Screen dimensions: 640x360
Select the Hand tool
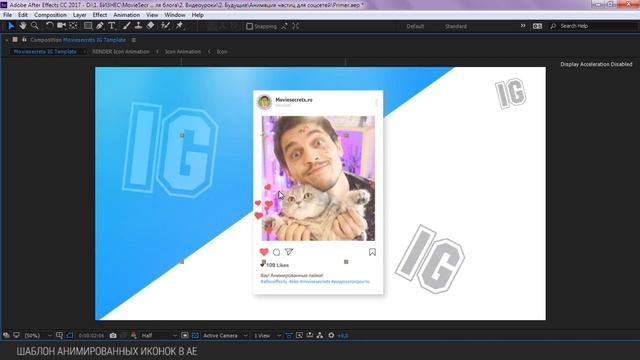tap(23, 26)
